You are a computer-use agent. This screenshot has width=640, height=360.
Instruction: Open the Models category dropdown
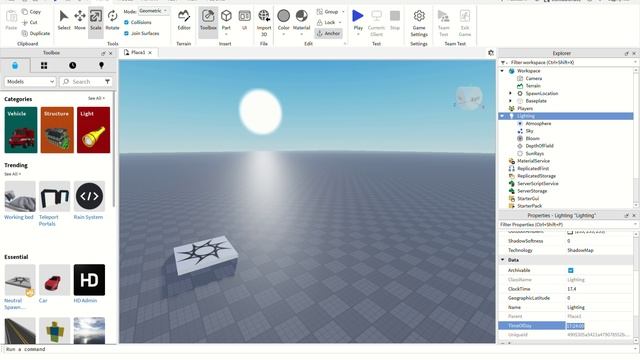pos(30,82)
